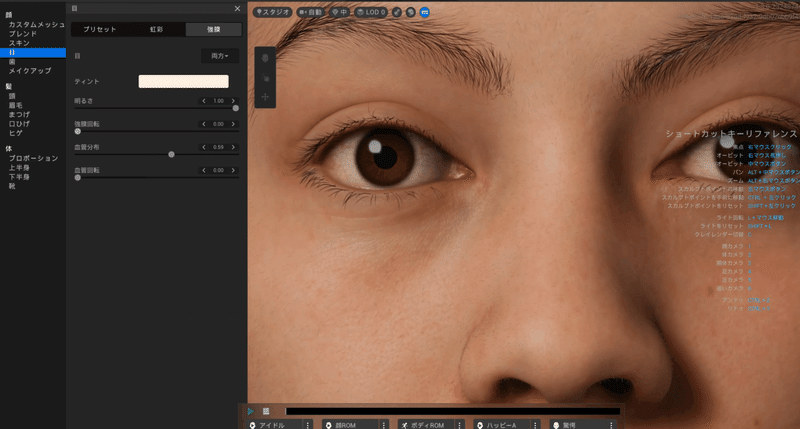This screenshot has height=429, width=800.
Task: Increase 血管回転 value with right arrow
Action: click(233, 170)
